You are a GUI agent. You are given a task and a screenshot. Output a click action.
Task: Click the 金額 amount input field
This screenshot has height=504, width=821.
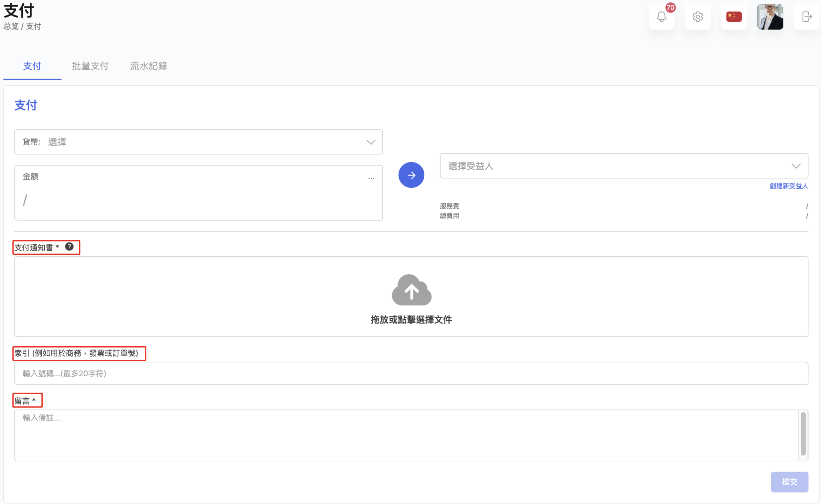[x=198, y=192]
